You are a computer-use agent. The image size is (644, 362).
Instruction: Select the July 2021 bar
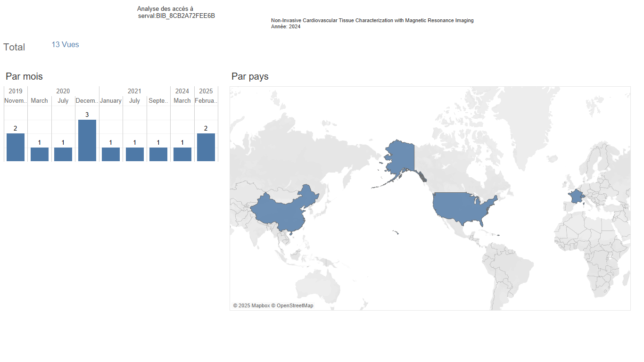point(135,155)
